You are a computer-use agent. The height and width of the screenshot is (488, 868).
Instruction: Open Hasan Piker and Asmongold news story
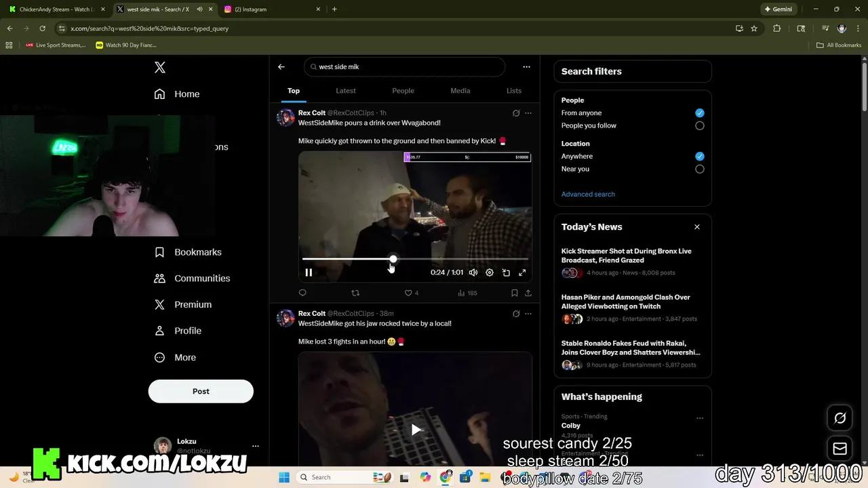[632, 308]
